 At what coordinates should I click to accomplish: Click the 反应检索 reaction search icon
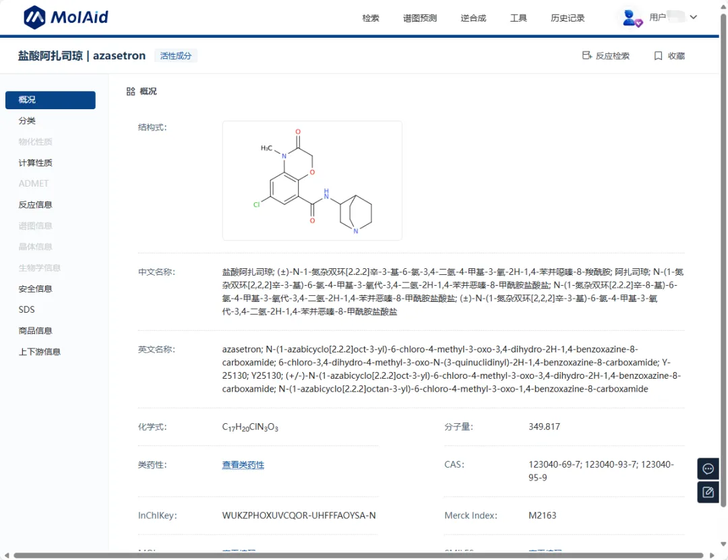[587, 56]
